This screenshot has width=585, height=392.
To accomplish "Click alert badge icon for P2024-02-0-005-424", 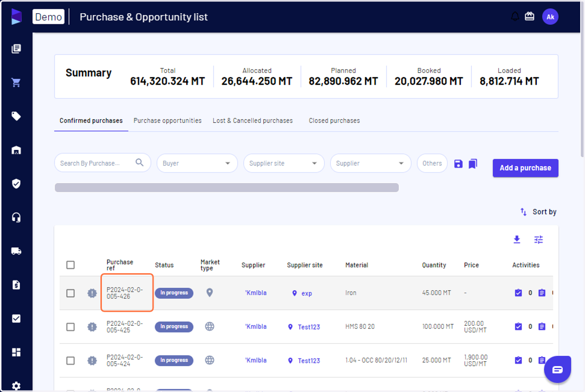I will (92, 360).
